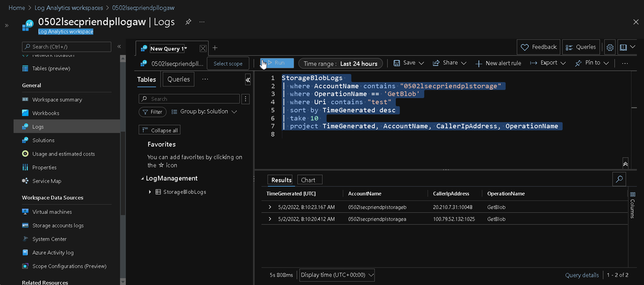Click the Filter button
The width and height of the screenshot is (644, 285).
point(152,112)
